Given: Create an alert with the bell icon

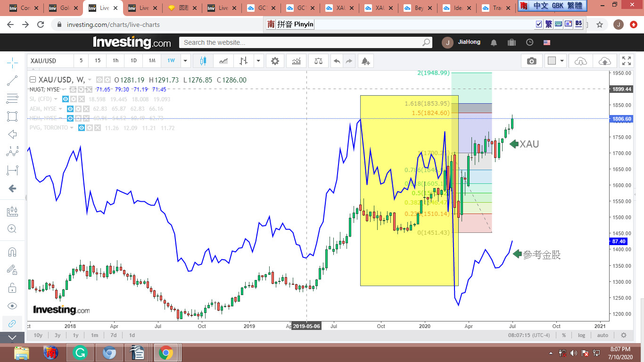Looking at the screenshot, I should pos(365,61).
